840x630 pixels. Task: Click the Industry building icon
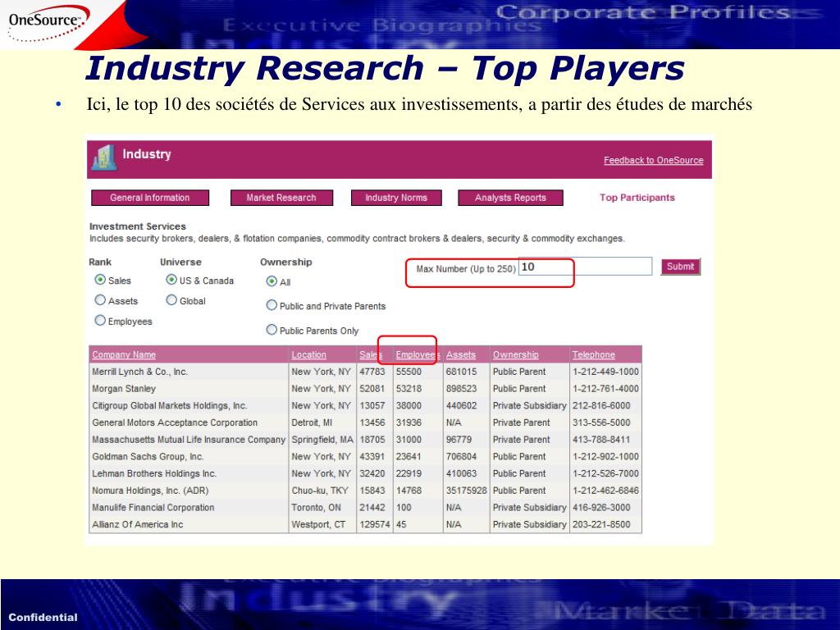pyautogui.click(x=104, y=157)
